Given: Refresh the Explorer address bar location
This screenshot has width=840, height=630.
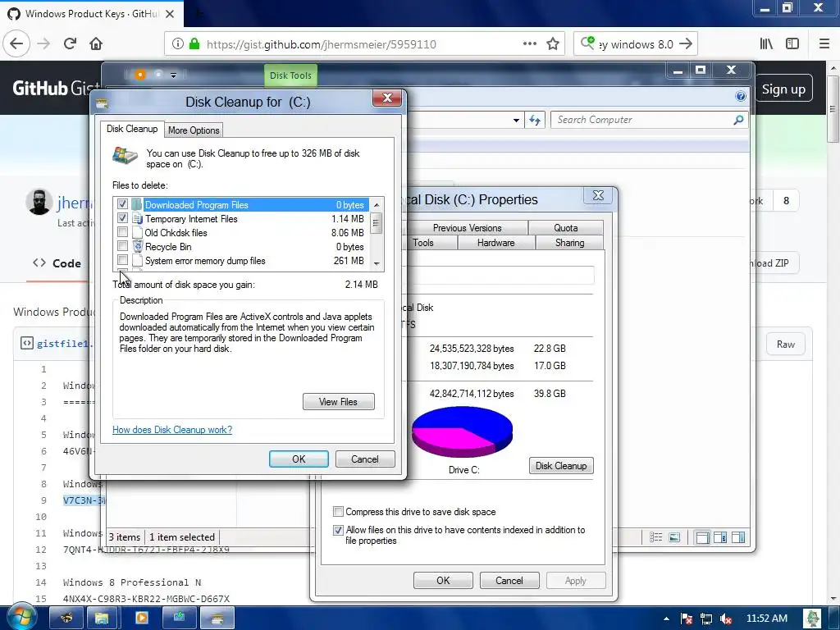Looking at the screenshot, I should 535,120.
